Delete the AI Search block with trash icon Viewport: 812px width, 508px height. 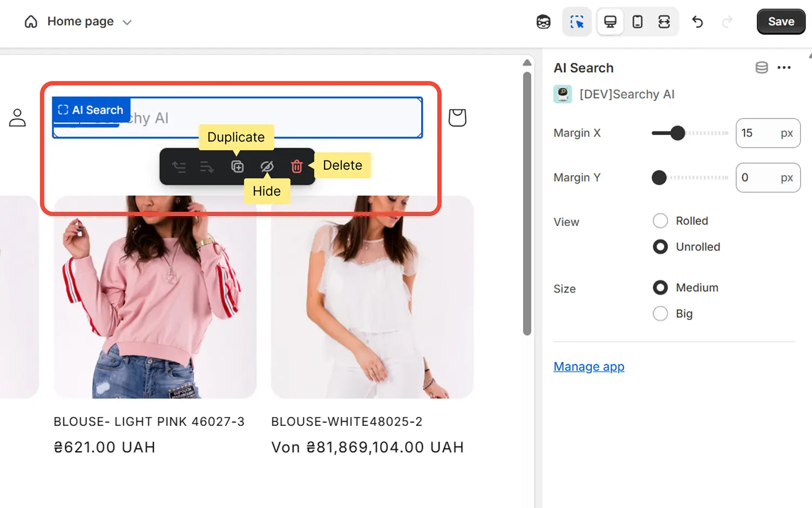pyautogui.click(x=296, y=166)
